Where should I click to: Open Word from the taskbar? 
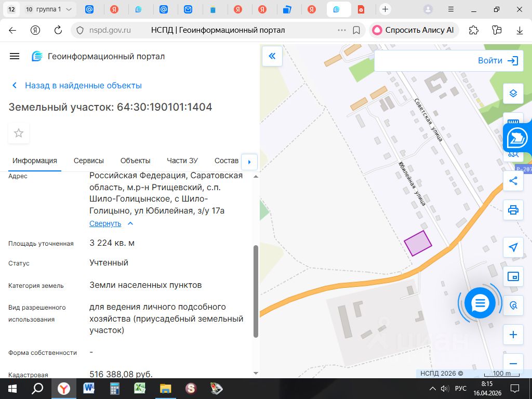coord(89,389)
